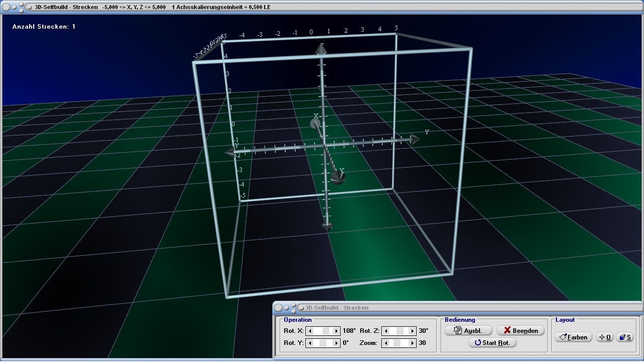
Task: Increase Rot. Y with its right arrow
Action: 337,343
